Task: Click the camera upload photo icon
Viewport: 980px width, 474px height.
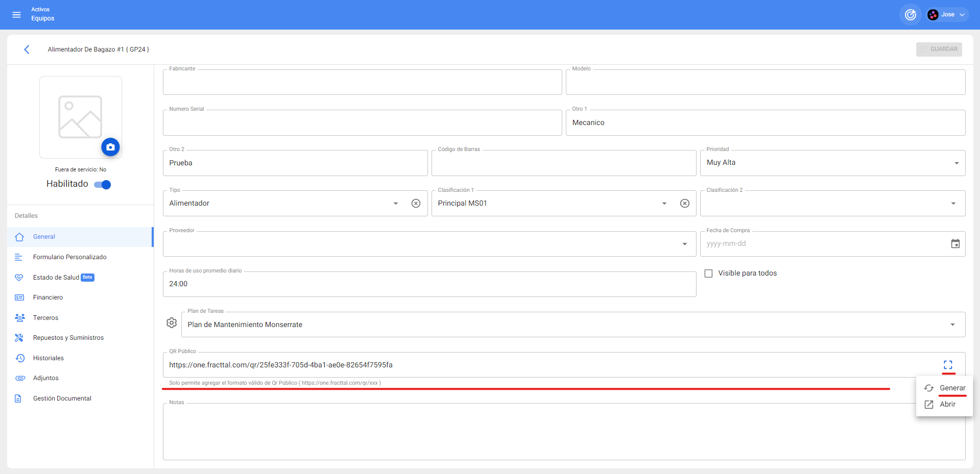Action: 110,147
